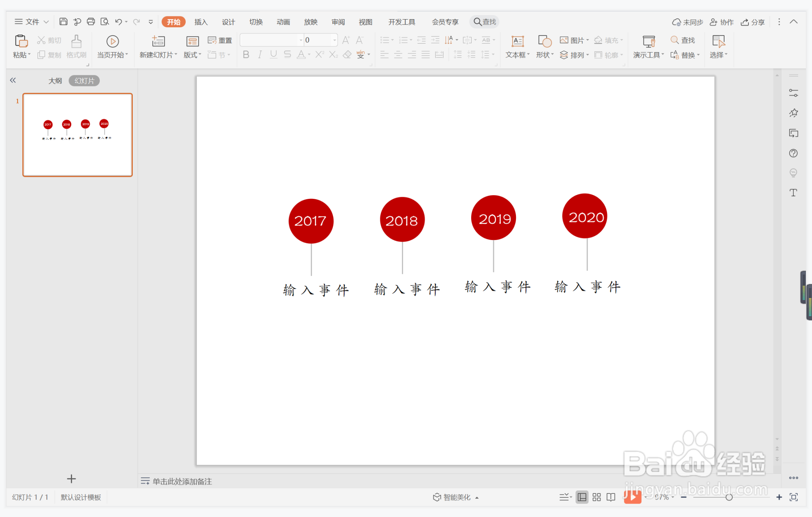Select slide 1 thumbnail in panel

tap(77, 135)
